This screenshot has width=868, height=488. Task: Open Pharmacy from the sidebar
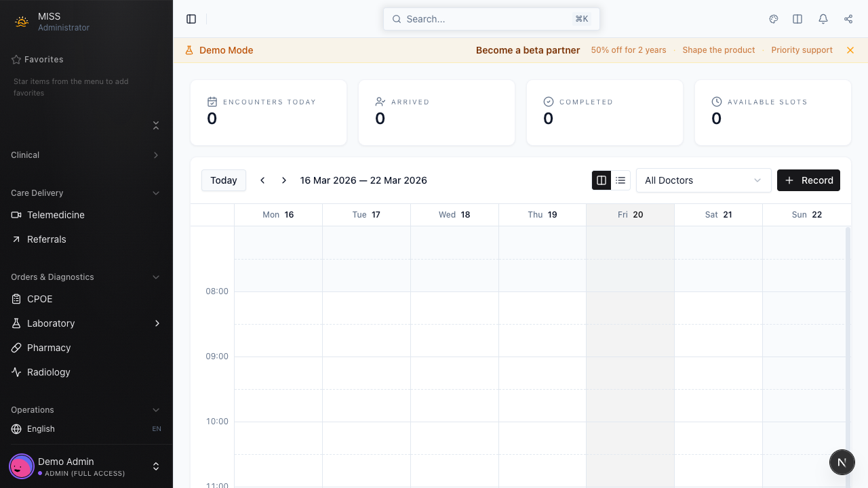coord(49,348)
